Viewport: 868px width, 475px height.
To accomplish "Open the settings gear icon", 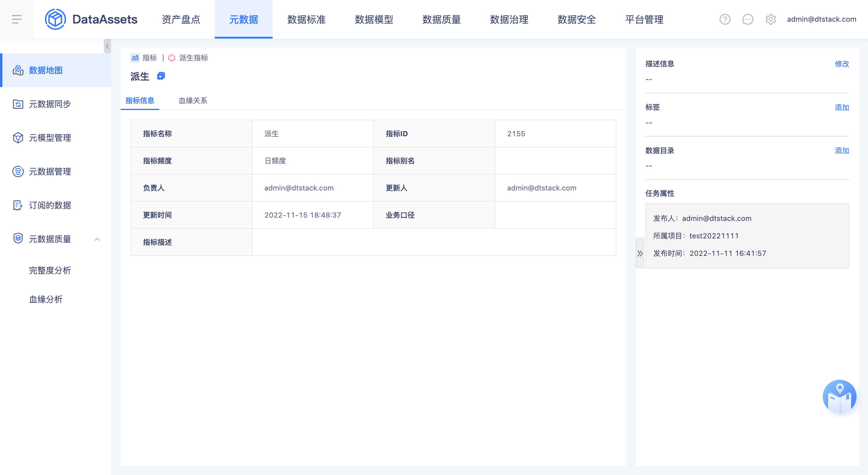I will pos(771,19).
